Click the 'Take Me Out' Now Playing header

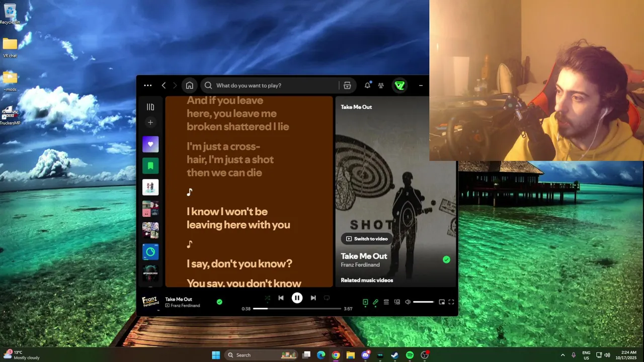coord(356,107)
